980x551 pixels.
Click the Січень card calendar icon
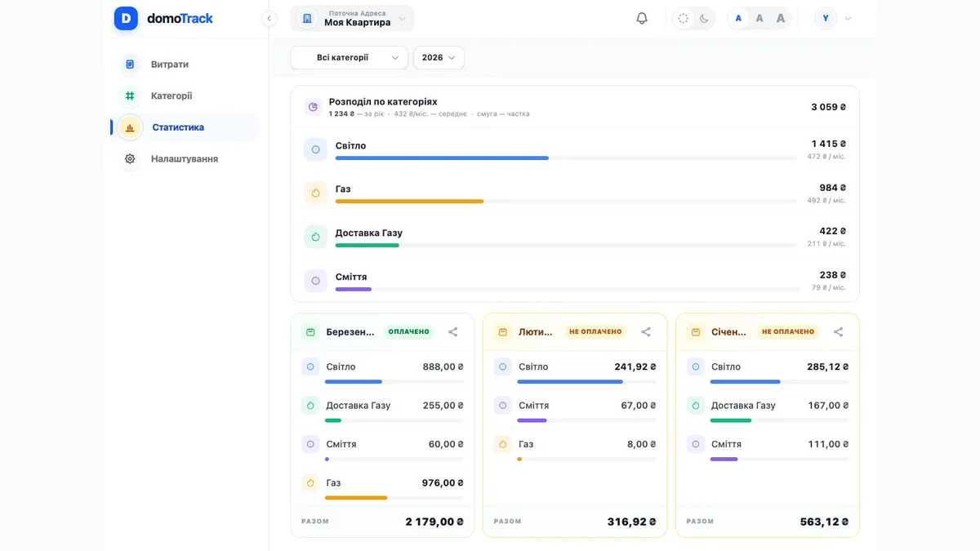tap(696, 332)
